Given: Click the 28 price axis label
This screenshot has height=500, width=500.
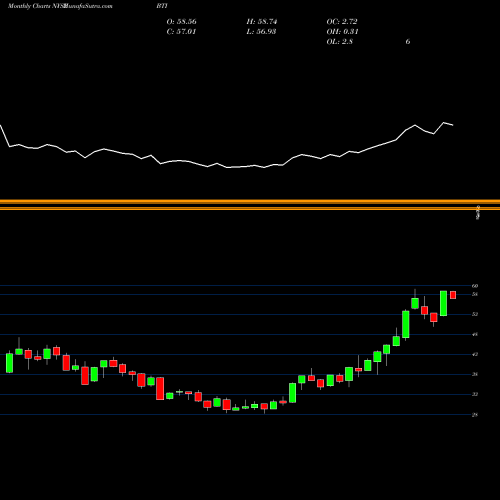Looking at the screenshot, I should point(475,415).
